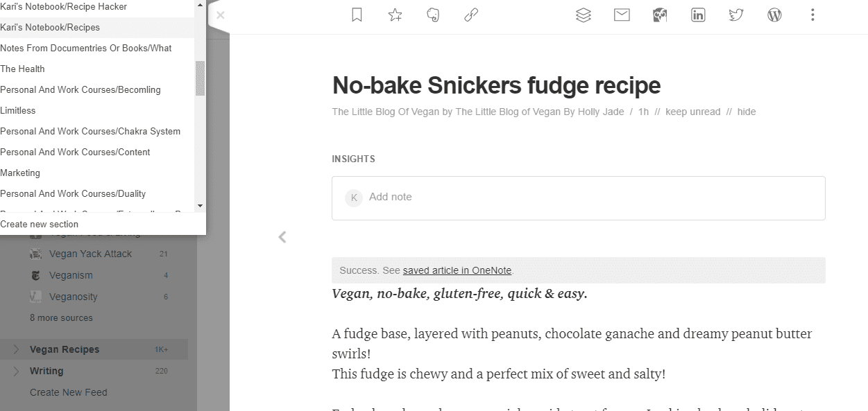Share article via the email envelope icon
Viewport: 868px width, 411px height.
(622, 15)
